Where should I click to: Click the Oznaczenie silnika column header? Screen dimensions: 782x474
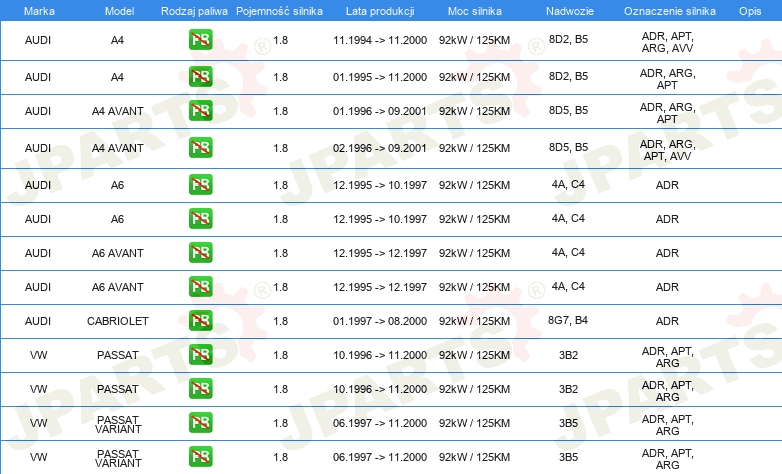point(670,11)
